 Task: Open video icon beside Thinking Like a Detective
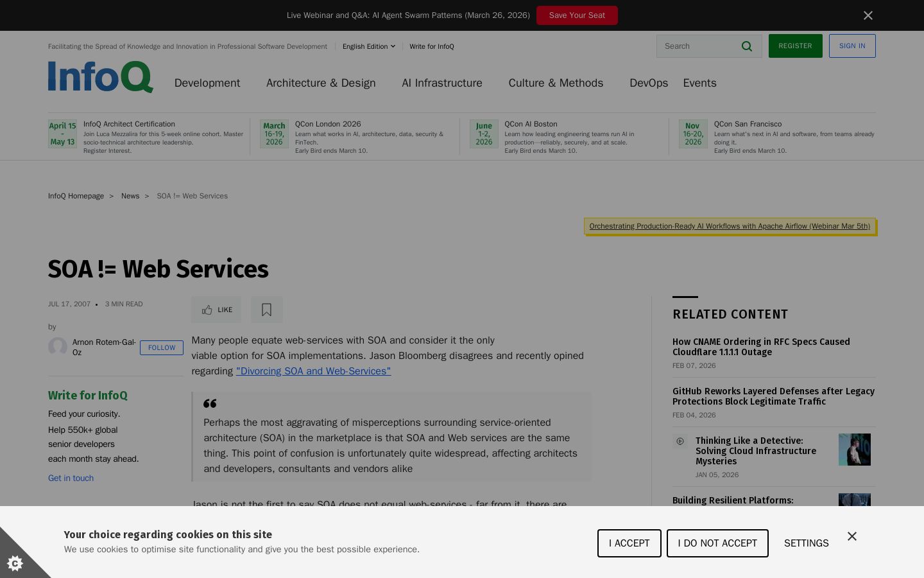[x=680, y=441]
